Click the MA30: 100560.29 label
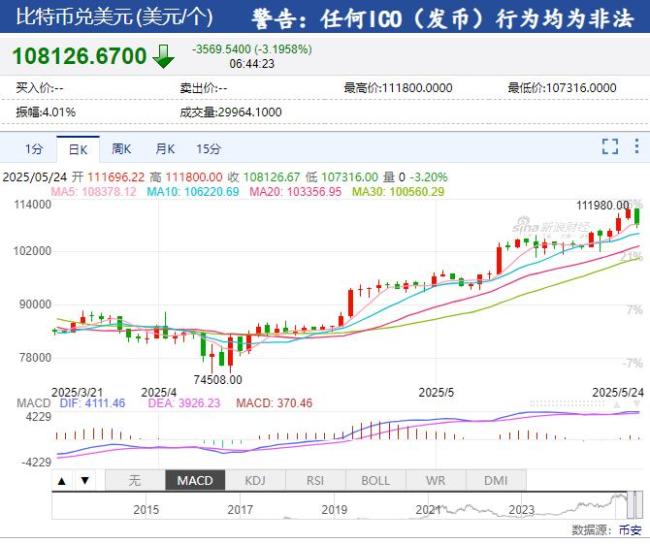 [398, 192]
